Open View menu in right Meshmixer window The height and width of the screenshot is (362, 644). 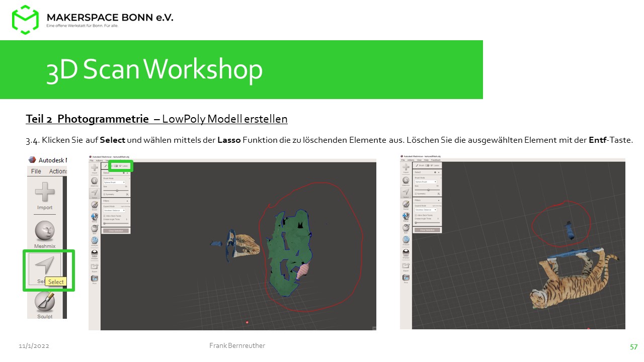(x=419, y=160)
